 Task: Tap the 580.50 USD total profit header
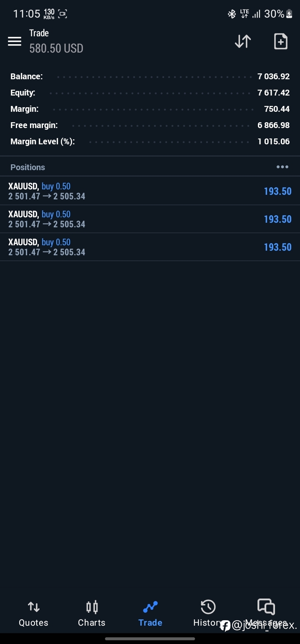click(x=56, y=48)
